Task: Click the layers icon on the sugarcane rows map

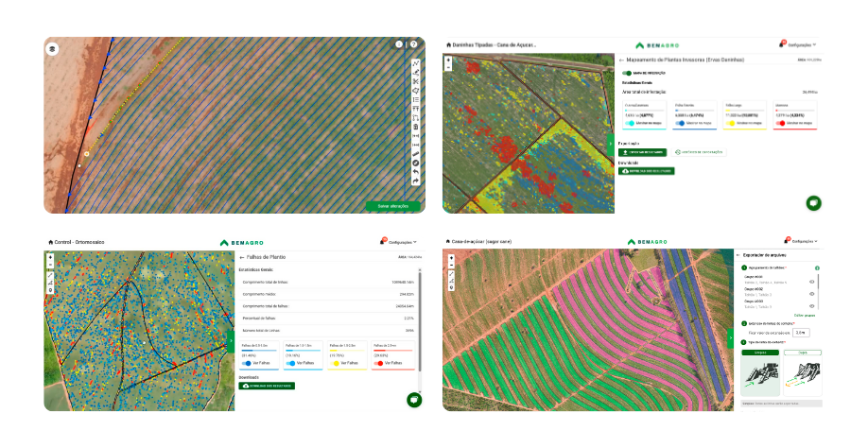Action: pos(52,48)
